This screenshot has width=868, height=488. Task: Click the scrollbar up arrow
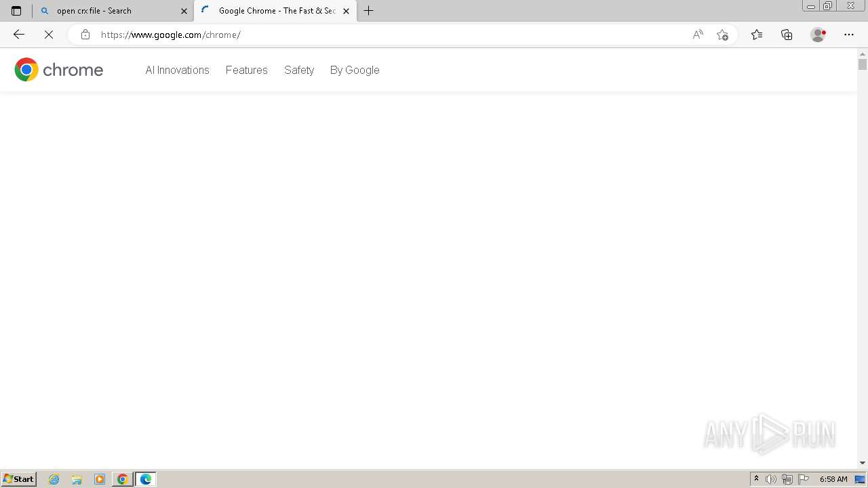click(863, 53)
